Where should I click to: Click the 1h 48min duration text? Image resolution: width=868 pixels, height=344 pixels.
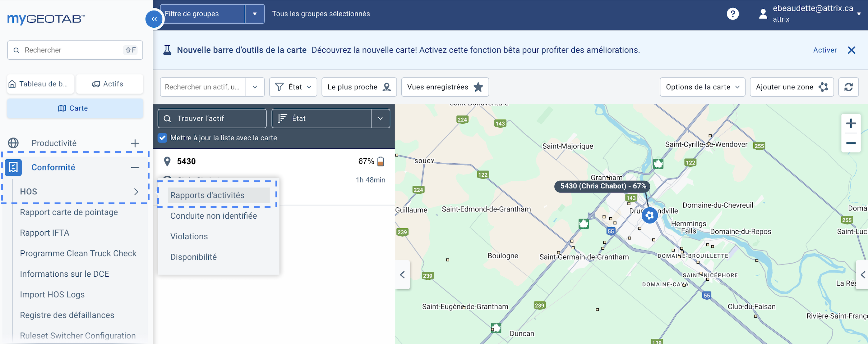click(x=370, y=180)
